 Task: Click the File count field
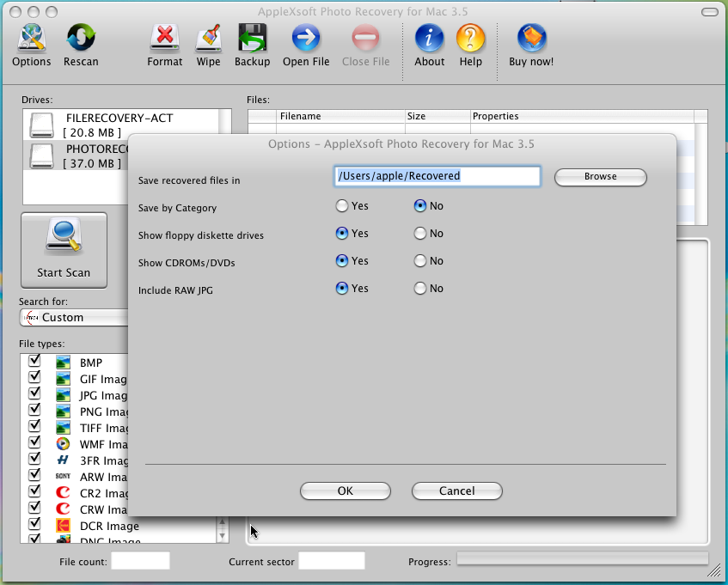141,561
